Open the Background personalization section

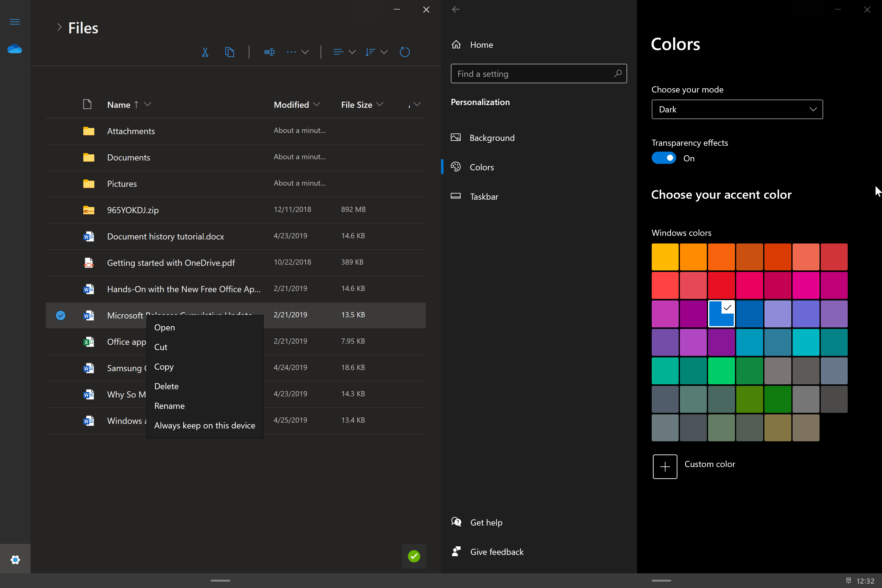click(493, 137)
